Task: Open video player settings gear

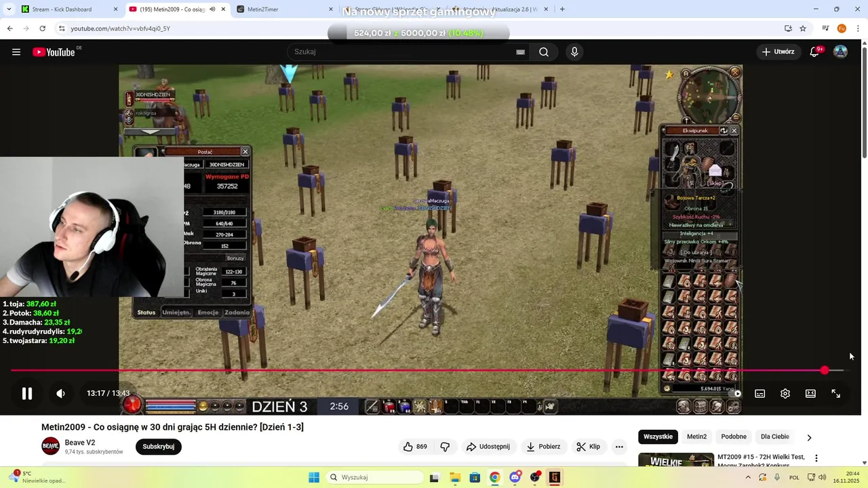Action: pyautogui.click(x=785, y=394)
